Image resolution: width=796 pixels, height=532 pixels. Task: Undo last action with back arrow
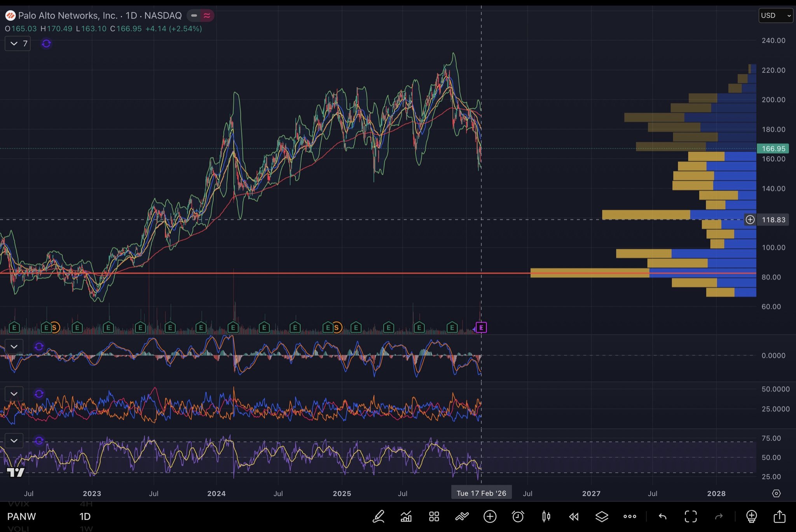coord(663,516)
